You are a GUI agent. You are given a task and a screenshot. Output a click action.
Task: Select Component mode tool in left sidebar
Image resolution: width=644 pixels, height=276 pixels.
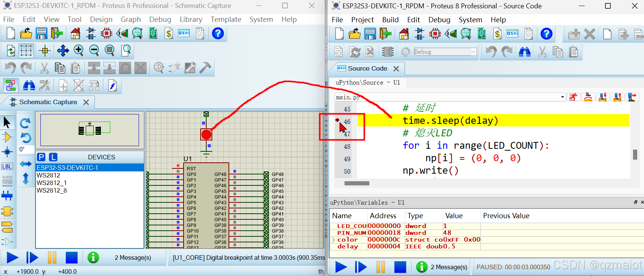[x=7, y=137]
